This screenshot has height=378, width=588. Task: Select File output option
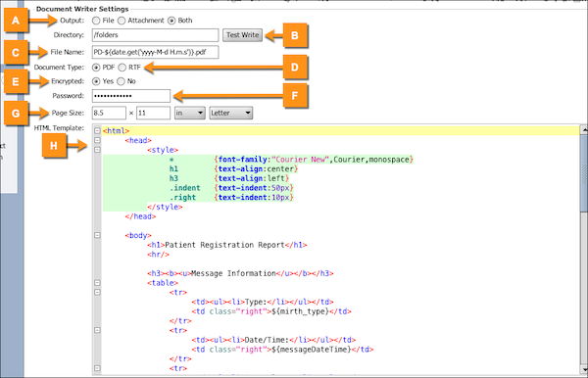[x=96, y=21]
